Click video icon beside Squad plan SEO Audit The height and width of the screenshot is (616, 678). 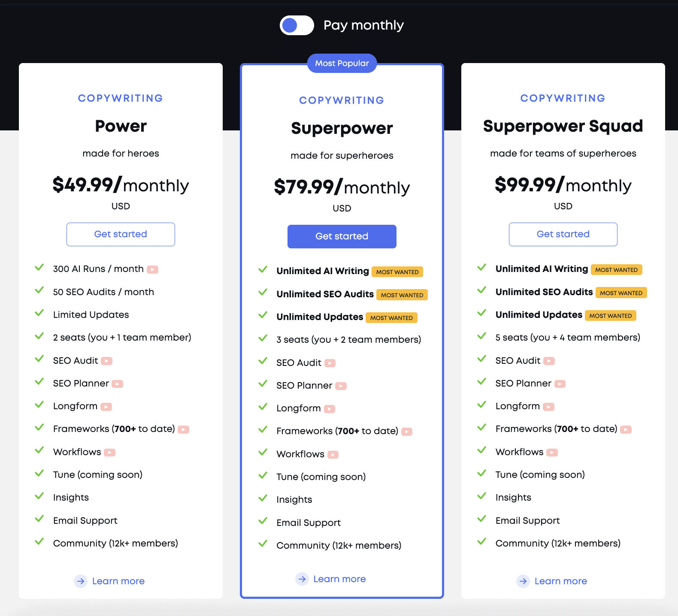tap(549, 361)
